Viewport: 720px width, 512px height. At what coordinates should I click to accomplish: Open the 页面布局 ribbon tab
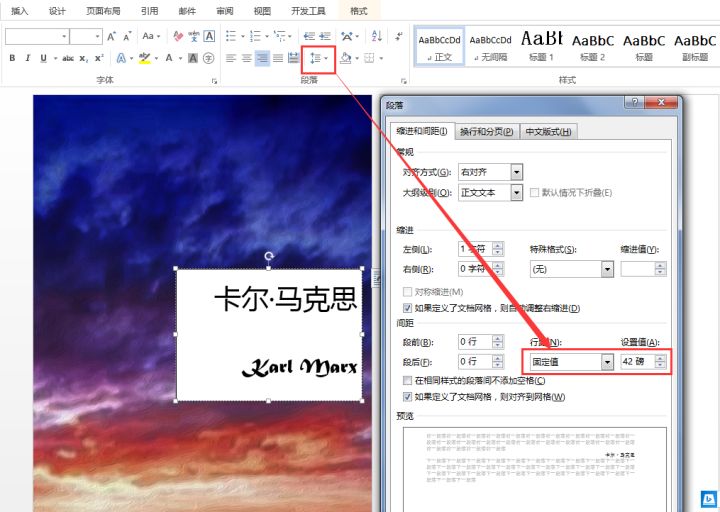[103, 11]
